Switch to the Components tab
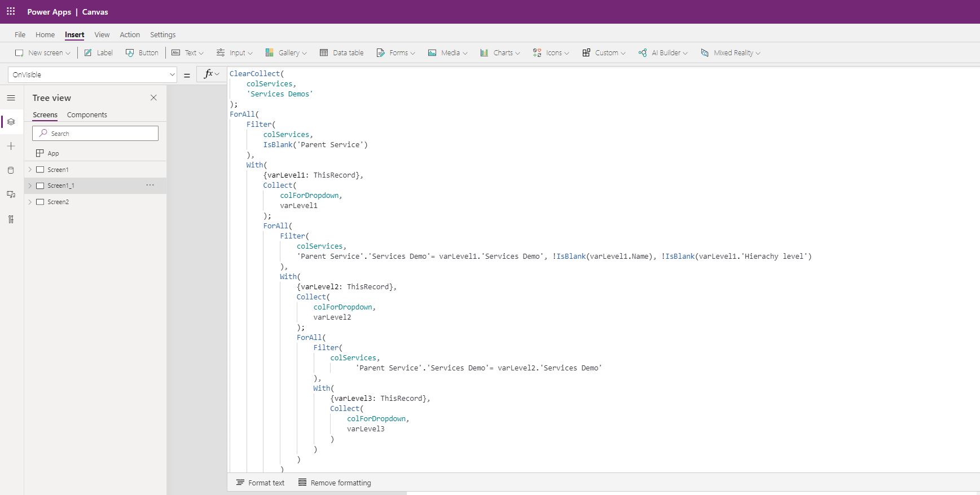 [x=87, y=115]
